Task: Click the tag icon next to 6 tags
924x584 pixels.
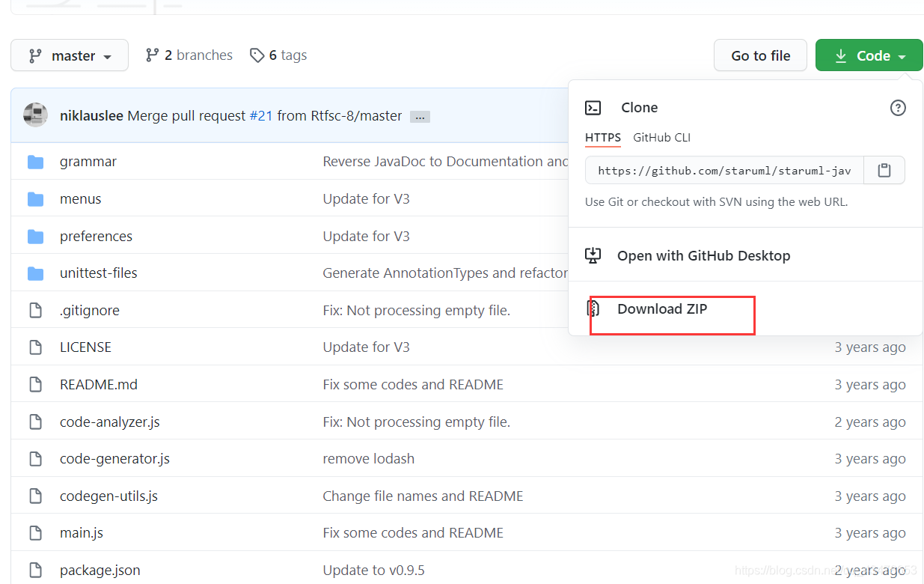Action: click(x=257, y=55)
